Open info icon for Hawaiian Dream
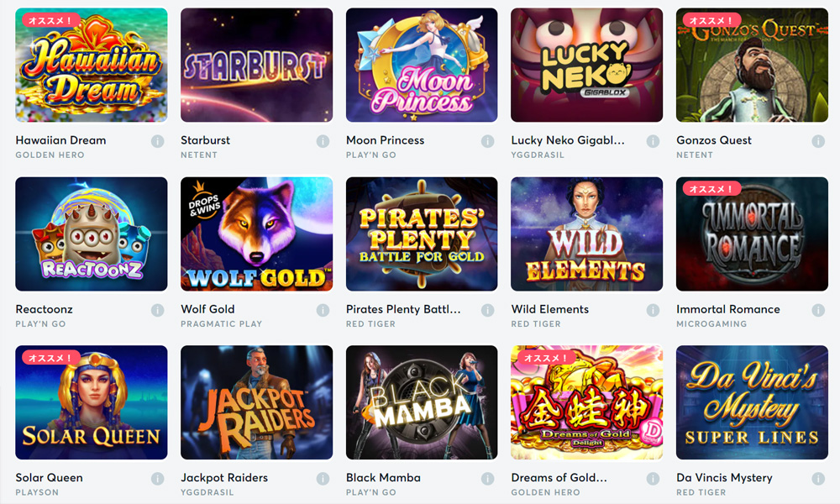The width and height of the screenshot is (840, 504). click(x=157, y=141)
